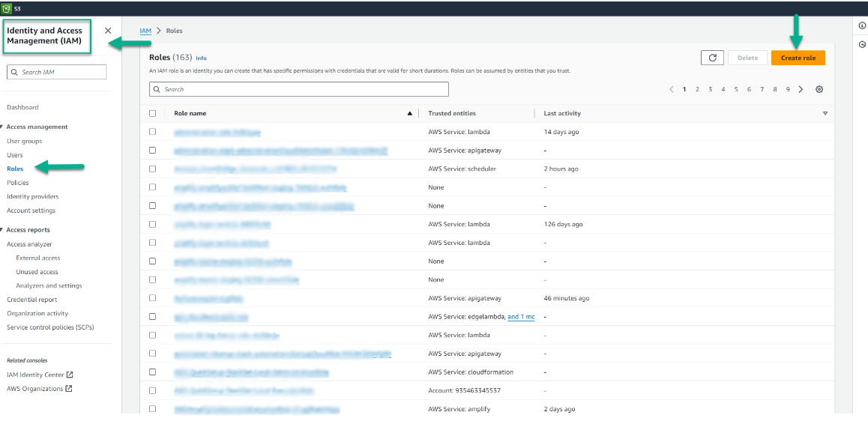Click the Create role button
This screenshot has width=868, height=421.
coord(798,58)
